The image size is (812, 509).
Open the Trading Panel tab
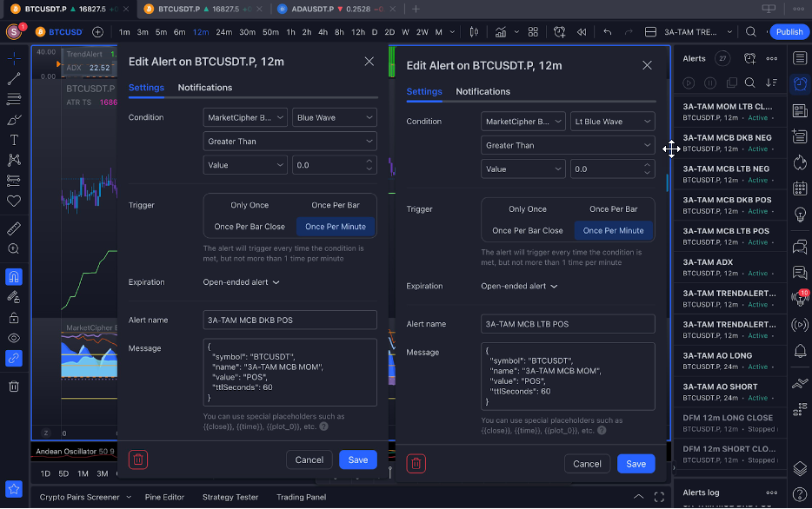click(x=302, y=497)
